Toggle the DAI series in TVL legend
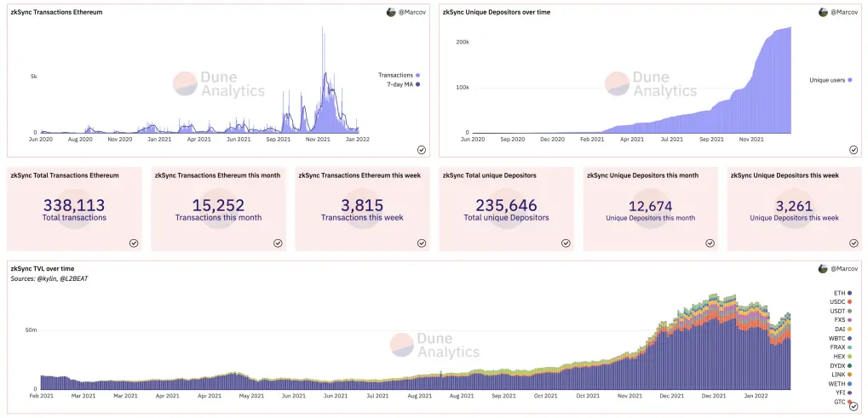 click(x=843, y=329)
